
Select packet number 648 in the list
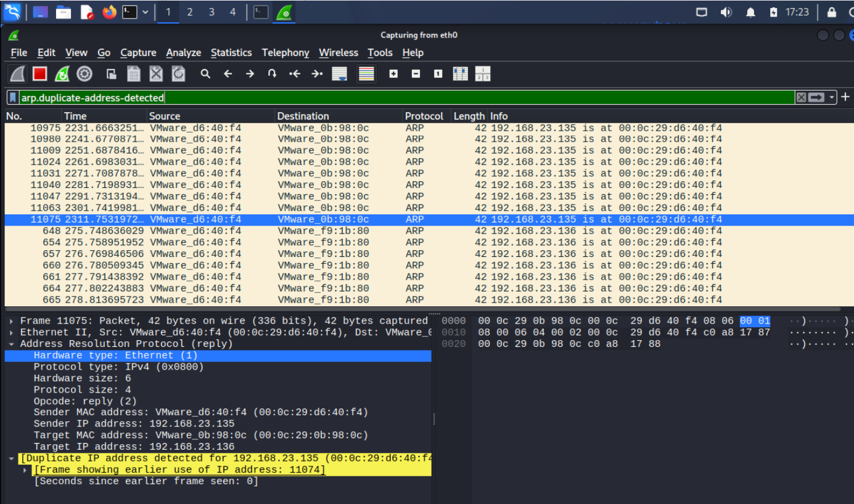pyautogui.click(x=429, y=231)
